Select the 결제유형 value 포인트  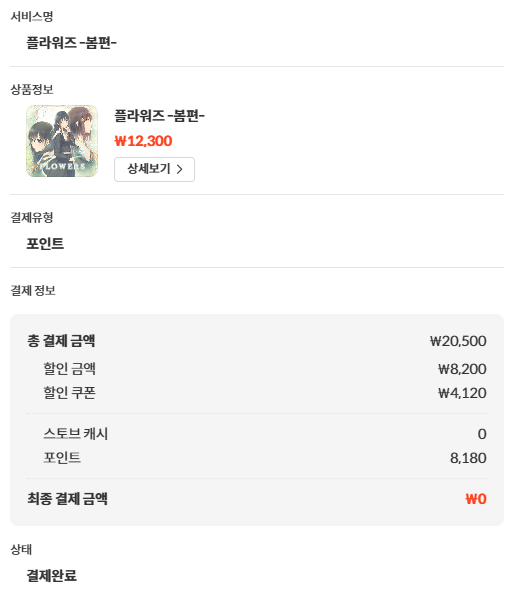pos(45,244)
